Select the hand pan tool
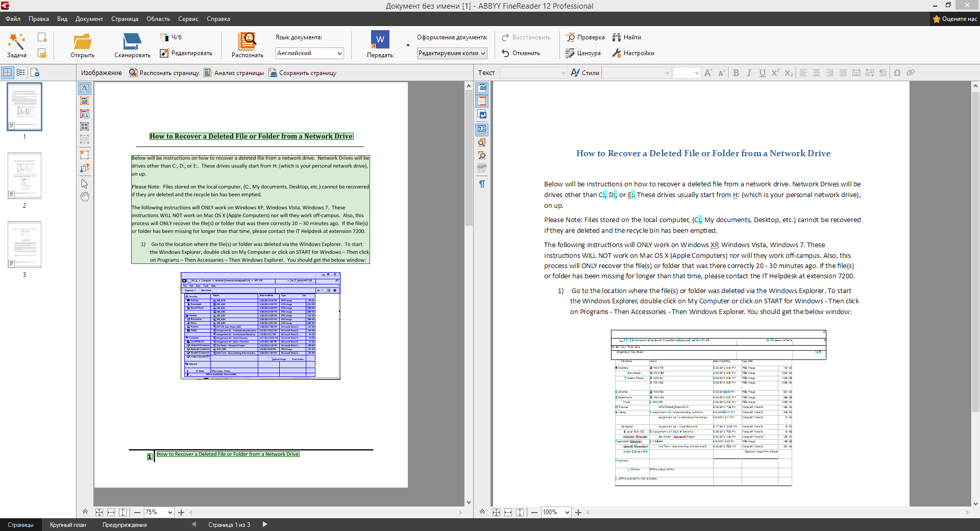This screenshot has width=980, height=531. [85, 197]
